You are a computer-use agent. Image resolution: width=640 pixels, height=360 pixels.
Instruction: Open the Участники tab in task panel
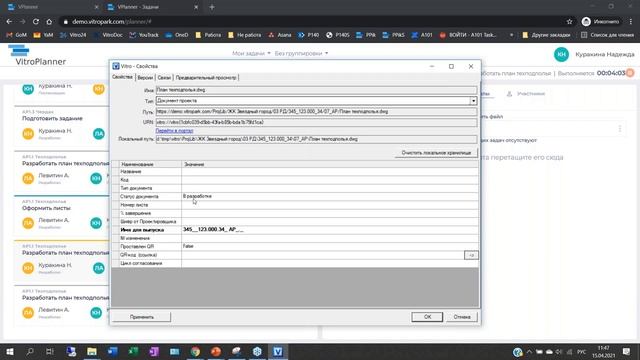[526, 94]
